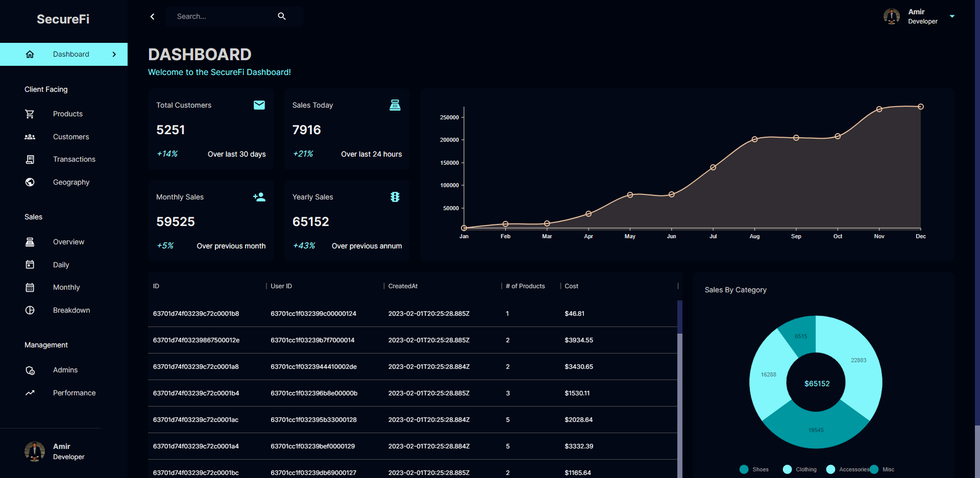980x478 pixels.
Task: Open Transactions via the receipt icon
Action: (x=30, y=159)
